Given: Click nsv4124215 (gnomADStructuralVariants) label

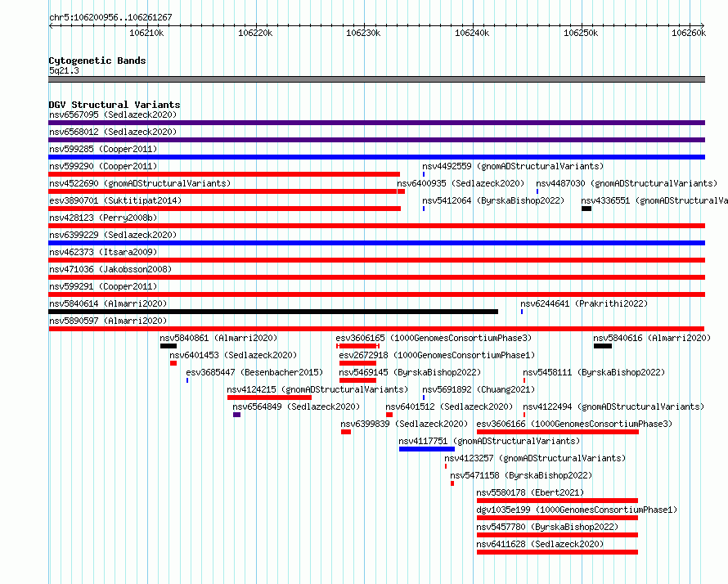Looking at the screenshot, I should [317, 389].
